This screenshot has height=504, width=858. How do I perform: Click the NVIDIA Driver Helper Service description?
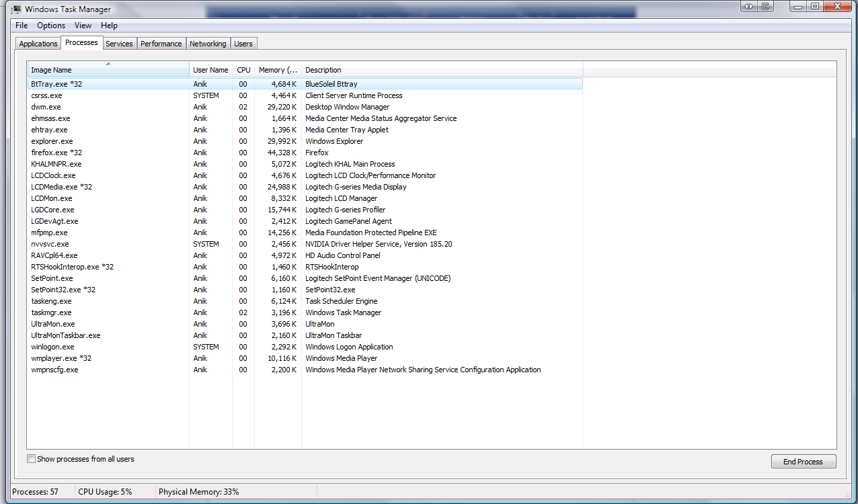click(x=379, y=244)
